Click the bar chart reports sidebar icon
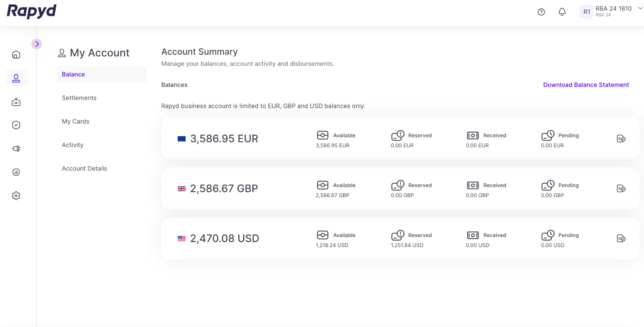This screenshot has height=327, width=644. 16,172
